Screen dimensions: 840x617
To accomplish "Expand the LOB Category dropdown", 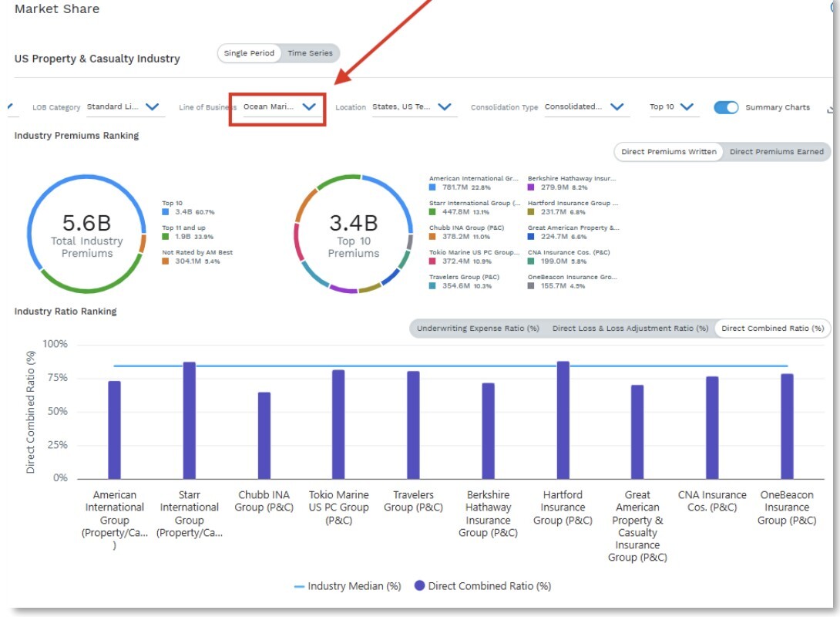I will (152, 107).
